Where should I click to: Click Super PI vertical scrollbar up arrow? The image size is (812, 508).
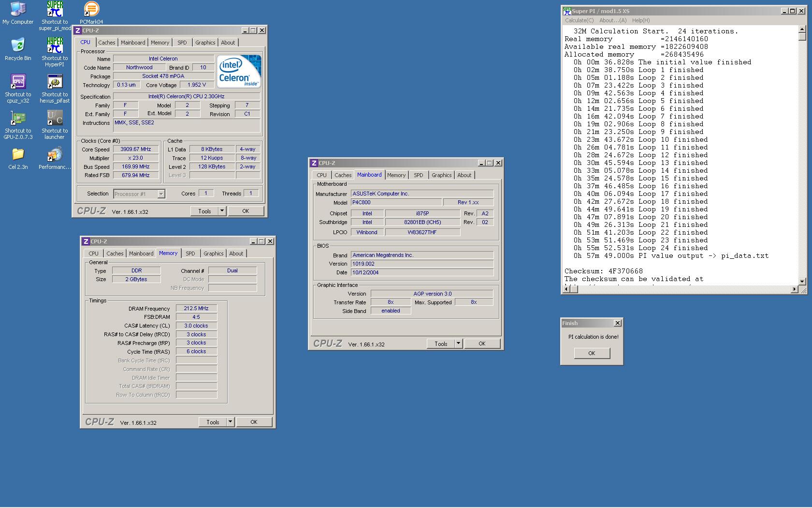[802, 29]
